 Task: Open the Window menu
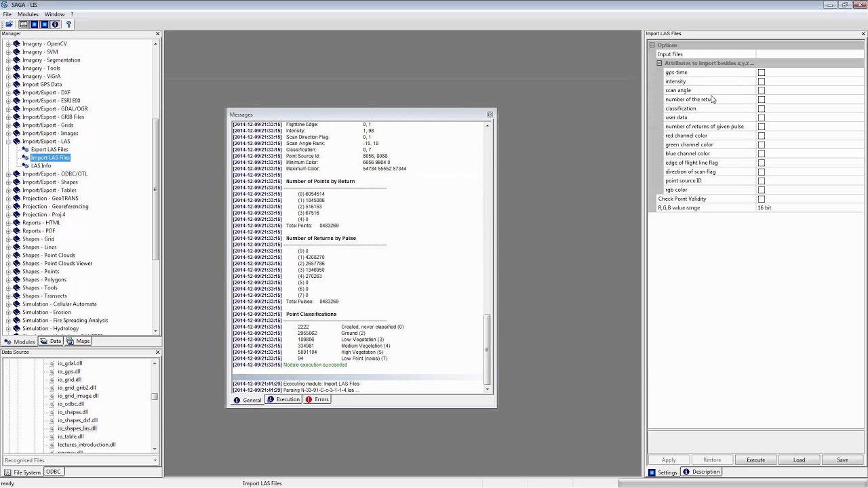click(x=55, y=14)
